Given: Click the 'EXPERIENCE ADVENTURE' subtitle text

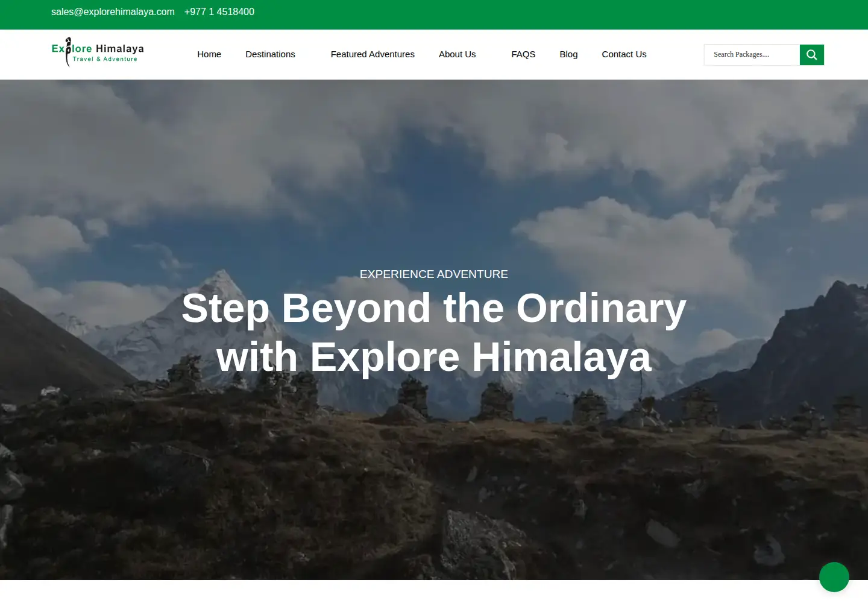Looking at the screenshot, I should [434, 274].
